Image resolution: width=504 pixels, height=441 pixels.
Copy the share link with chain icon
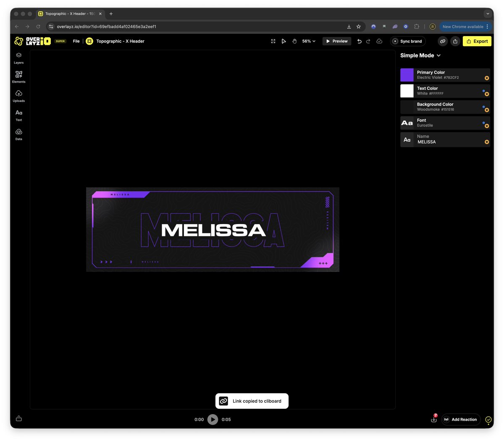(443, 41)
